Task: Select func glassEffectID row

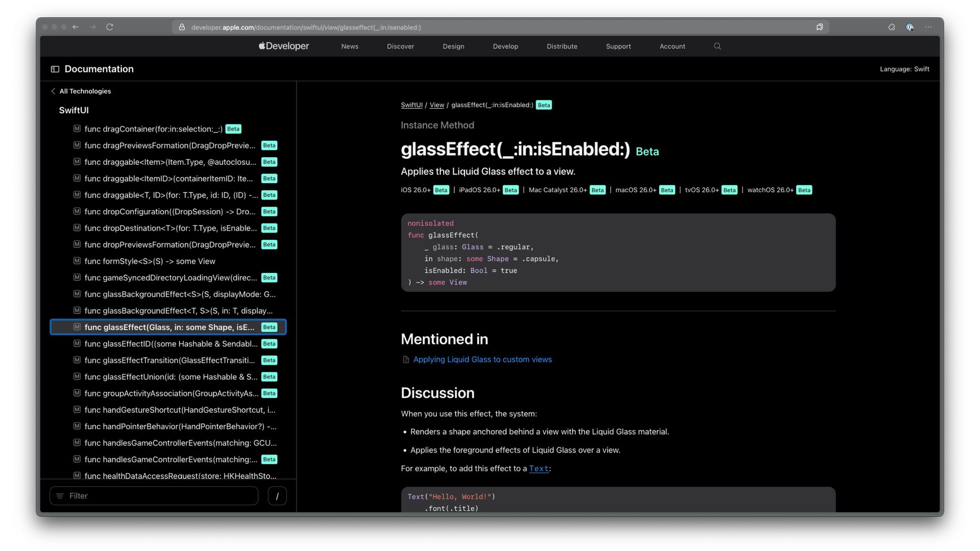Action: (168, 343)
